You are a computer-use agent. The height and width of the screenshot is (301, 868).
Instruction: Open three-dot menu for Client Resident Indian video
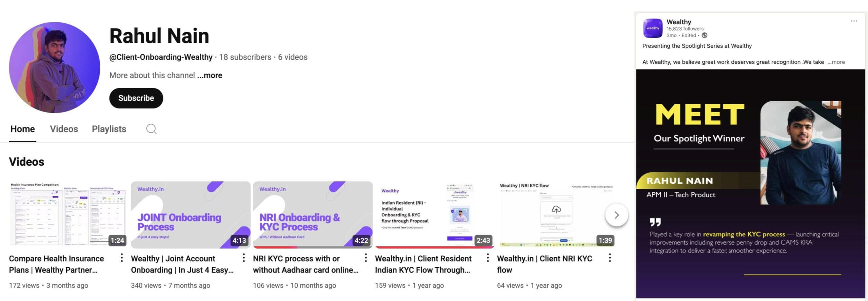[x=488, y=258]
